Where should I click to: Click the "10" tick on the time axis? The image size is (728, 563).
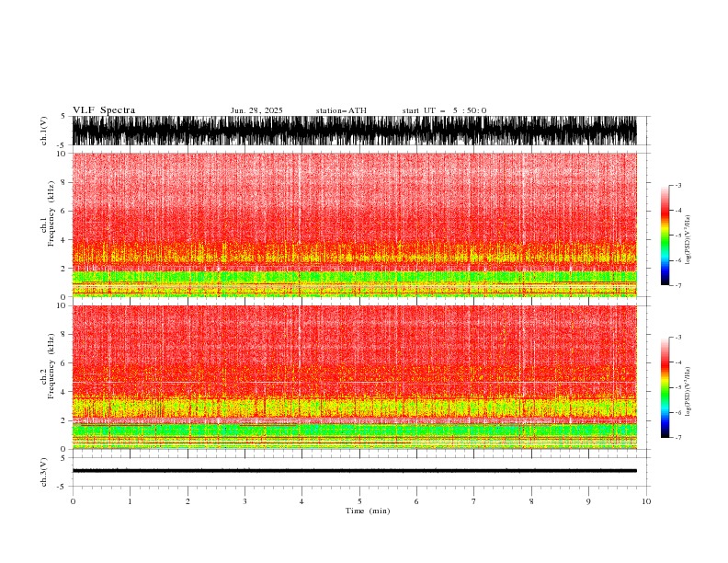(646, 501)
